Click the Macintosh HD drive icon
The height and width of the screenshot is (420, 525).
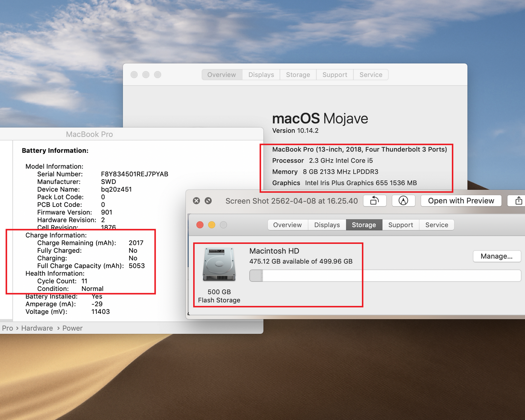point(219,264)
